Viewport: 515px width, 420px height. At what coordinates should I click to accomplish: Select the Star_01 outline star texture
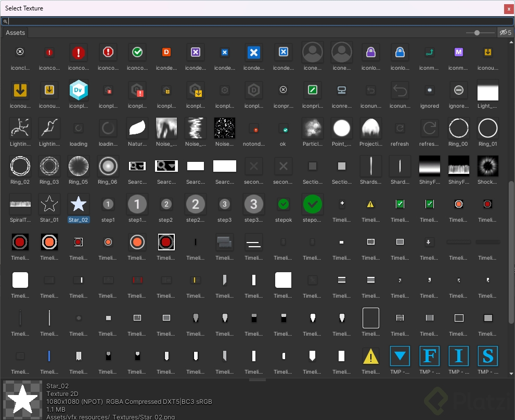coord(49,204)
